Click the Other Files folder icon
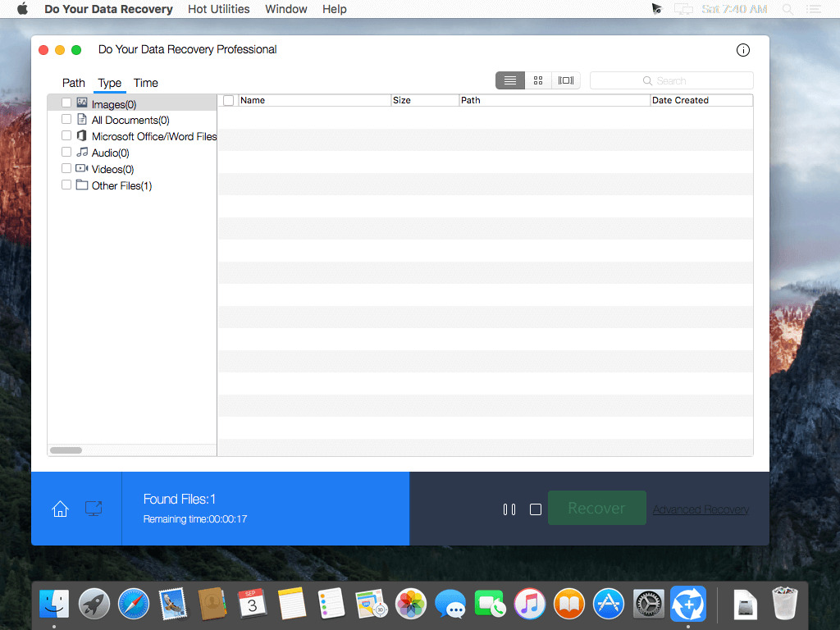The height and width of the screenshot is (630, 840). [82, 185]
